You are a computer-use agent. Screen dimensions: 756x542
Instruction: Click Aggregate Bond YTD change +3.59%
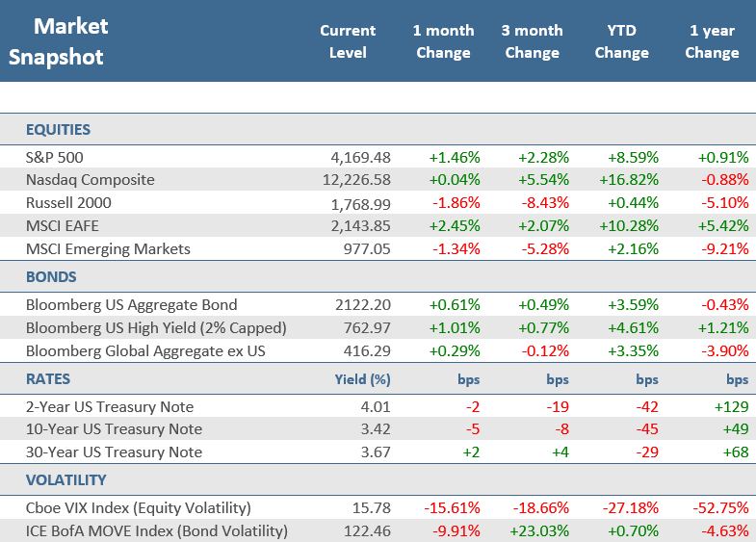[x=633, y=305]
